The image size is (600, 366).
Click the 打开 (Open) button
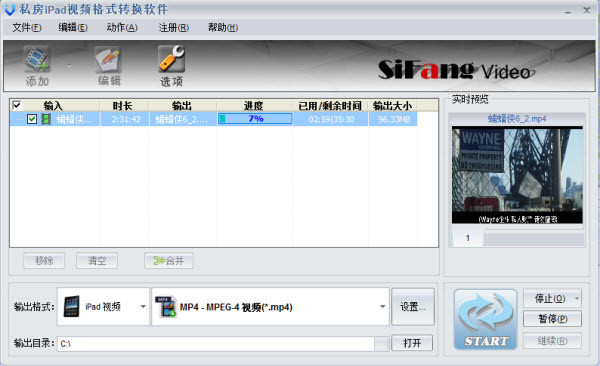click(x=412, y=343)
